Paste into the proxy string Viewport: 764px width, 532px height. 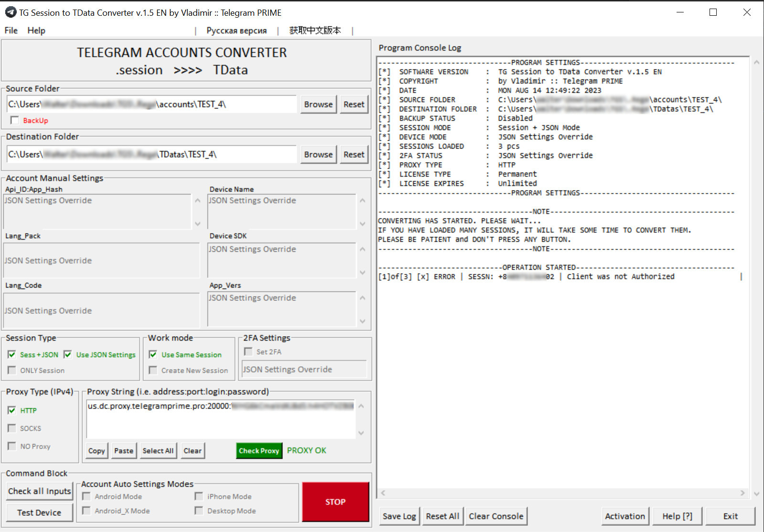point(124,451)
